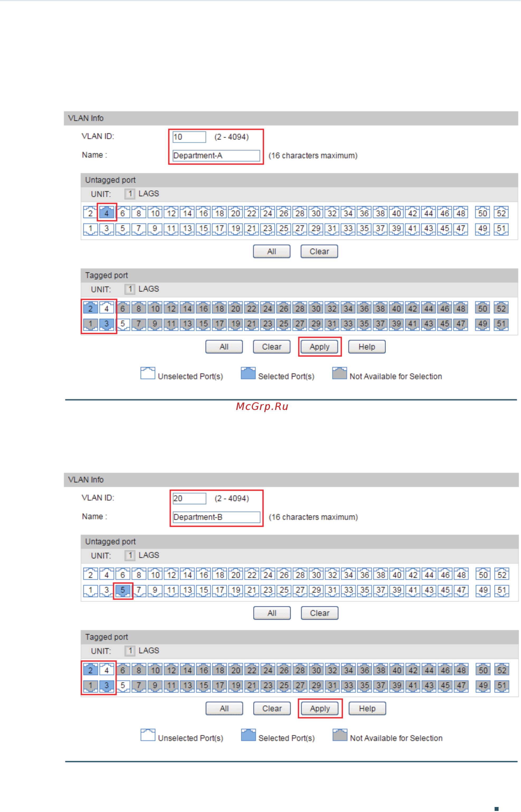Select untagged port 51 in Department-B VLAN
521x812 pixels.
click(502, 591)
